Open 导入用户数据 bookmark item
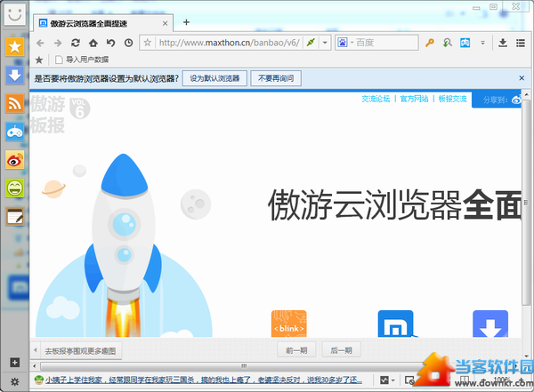This screenshot has height=392, width=534. tap(82, 60)
